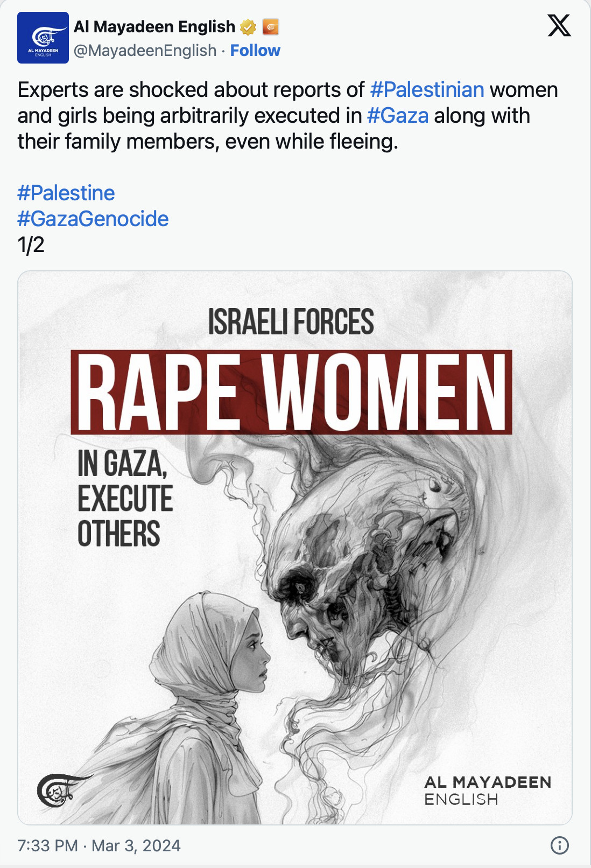The height and width of the screenshot is (868, 591).
Task: Open the #GazaGenocide hashtag
Action: click(x=93, y=219)
